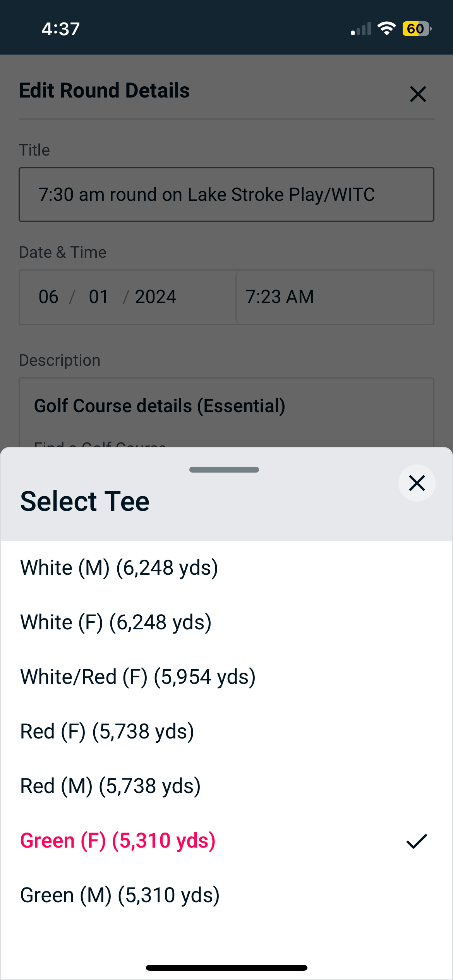Choose Green (M) 5,310 yds tee
Image resolution: width=453 pixels, height=980 pixels.
(120, 895)
